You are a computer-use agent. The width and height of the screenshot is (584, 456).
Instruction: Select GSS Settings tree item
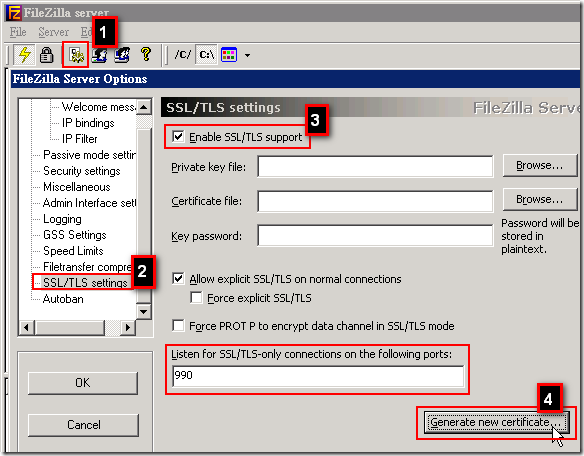pos(74,235)
